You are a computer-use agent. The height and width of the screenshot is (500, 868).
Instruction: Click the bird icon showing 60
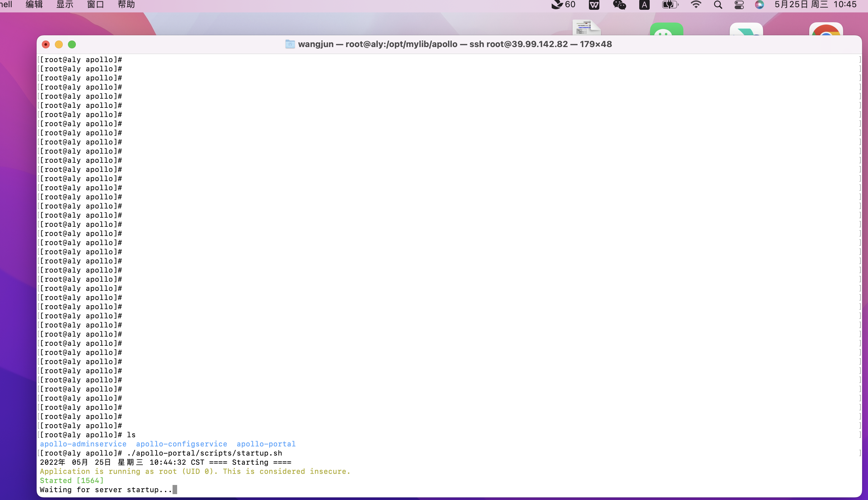(x=563, y=5)
